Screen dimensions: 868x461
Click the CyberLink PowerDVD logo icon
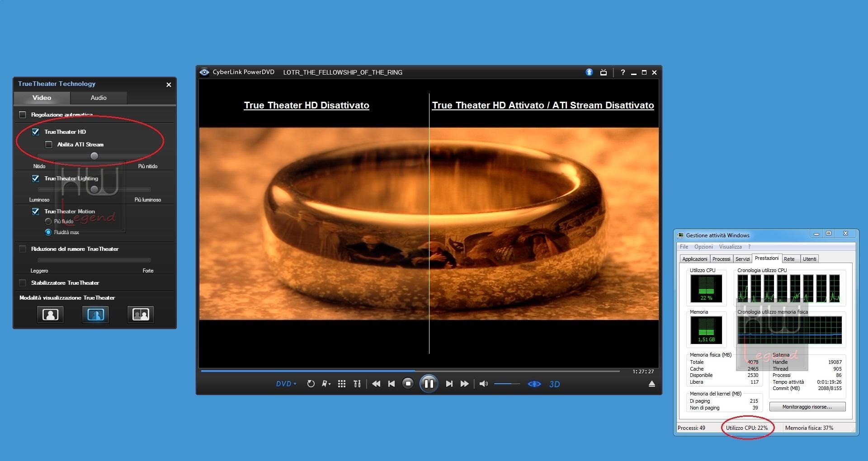coord(204,72)
